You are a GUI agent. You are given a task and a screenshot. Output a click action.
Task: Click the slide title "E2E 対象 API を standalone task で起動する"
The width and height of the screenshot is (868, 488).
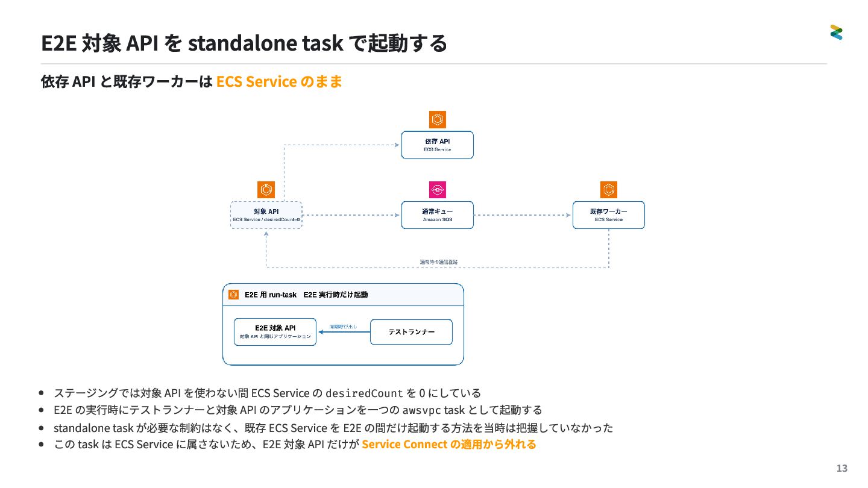point(244,43)
